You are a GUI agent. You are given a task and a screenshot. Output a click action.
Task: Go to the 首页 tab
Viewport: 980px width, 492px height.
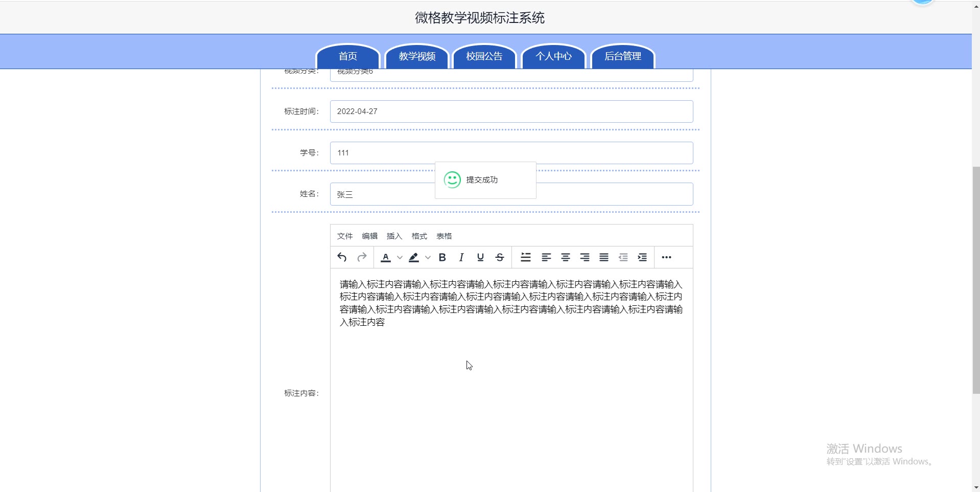pos(348,56)
